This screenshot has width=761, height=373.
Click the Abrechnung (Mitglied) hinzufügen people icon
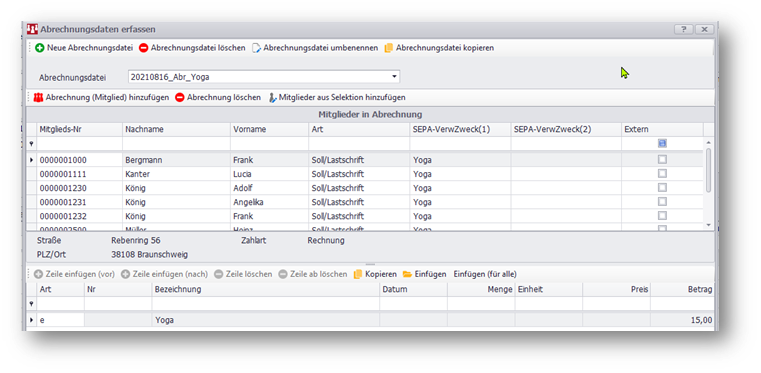(39, 97)
